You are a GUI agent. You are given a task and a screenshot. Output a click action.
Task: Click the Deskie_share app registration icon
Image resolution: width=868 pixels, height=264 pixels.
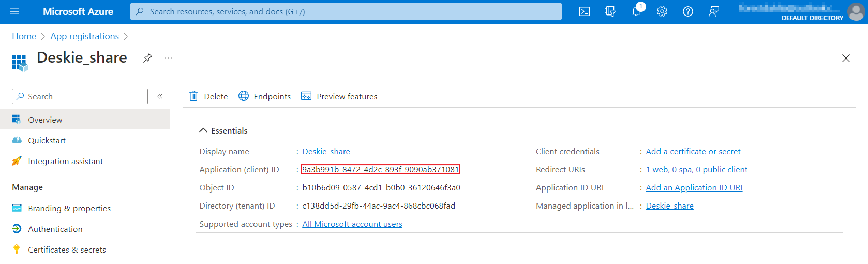[x=20, y=63]
